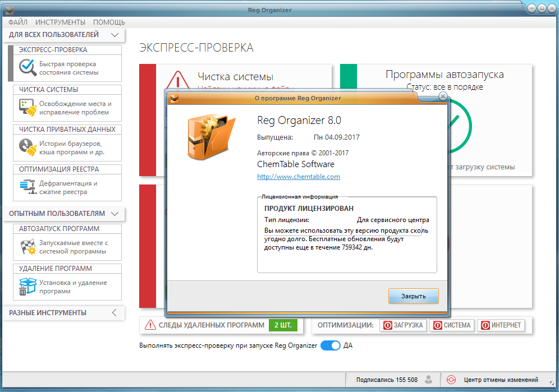Click СЛЕДЫ УДАЛЕННЫХ ПРОГРАММ label
Image resolution: width=559 pixels, height=392 pixels.
[212, 325]
